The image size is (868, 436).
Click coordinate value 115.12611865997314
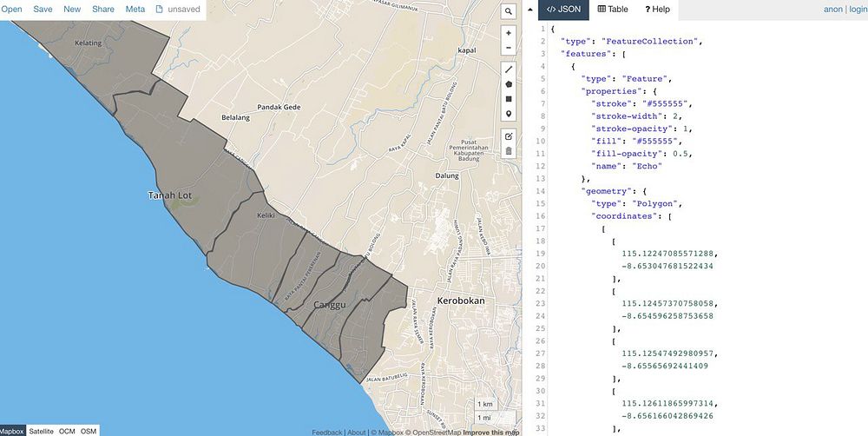coord(668,403)
